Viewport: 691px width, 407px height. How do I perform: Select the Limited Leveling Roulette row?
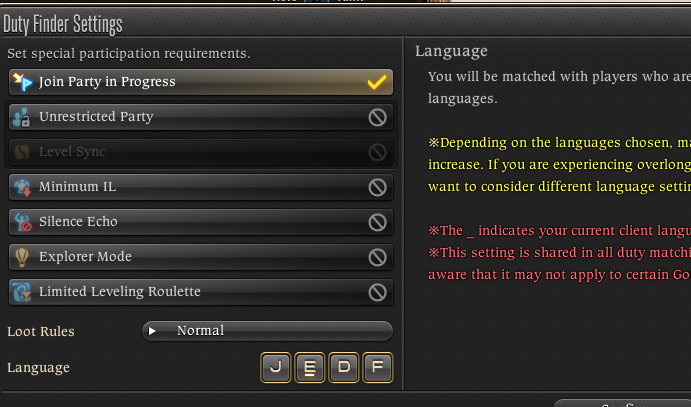click(x=201, y=292)
